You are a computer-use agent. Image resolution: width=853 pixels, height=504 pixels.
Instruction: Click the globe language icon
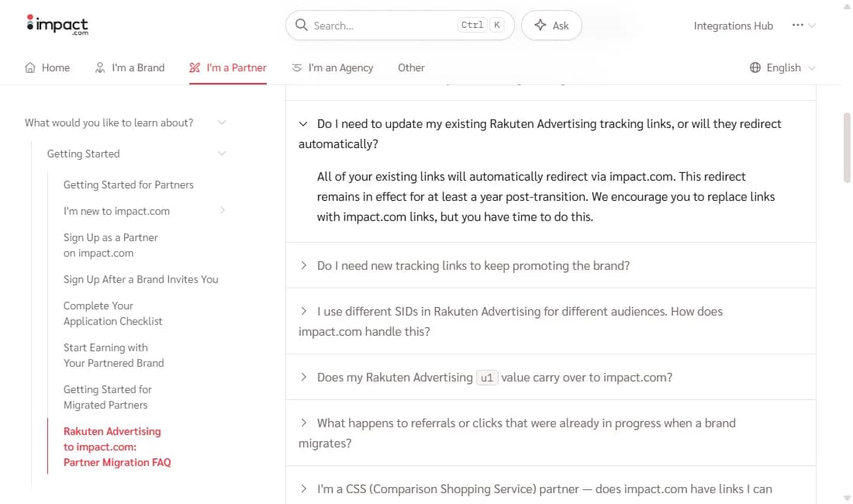pyautogui.click(x=755, y=67)
